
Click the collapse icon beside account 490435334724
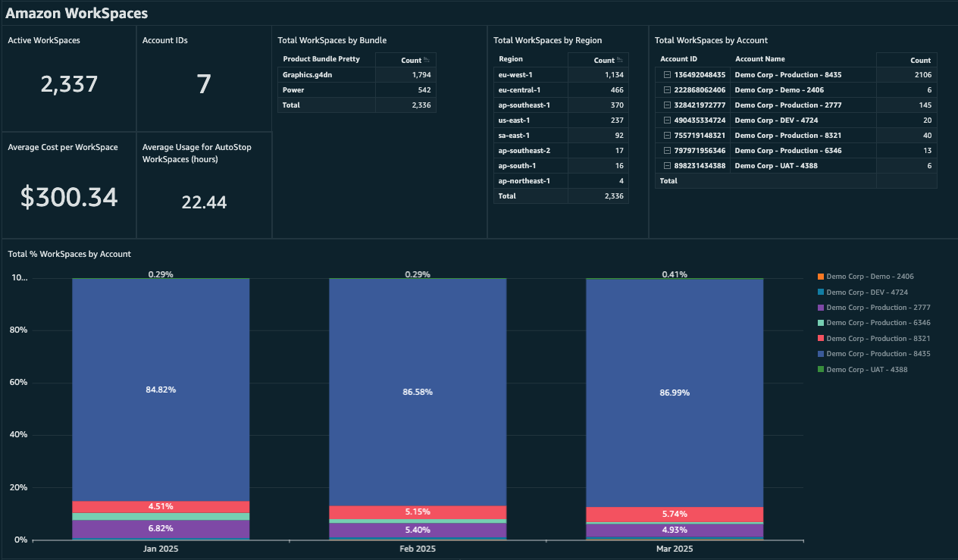(x=668, y=120)
